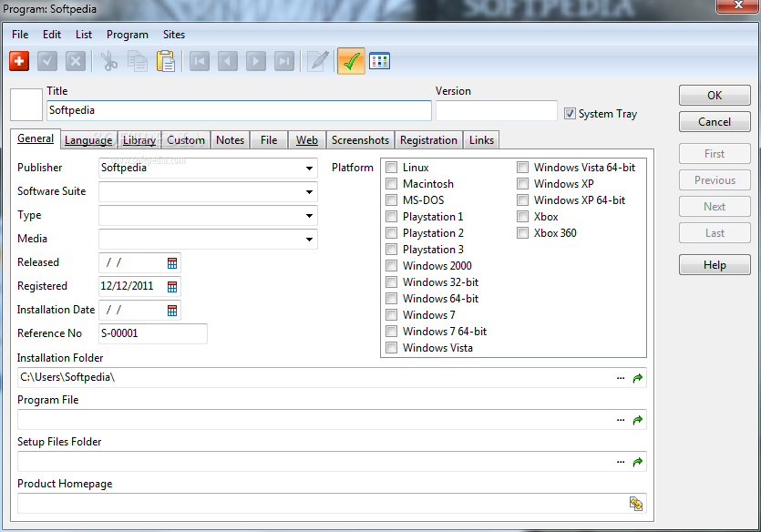Open calendar for Released date
This screenshot has height=532, width=761.
tap(172, 263)
